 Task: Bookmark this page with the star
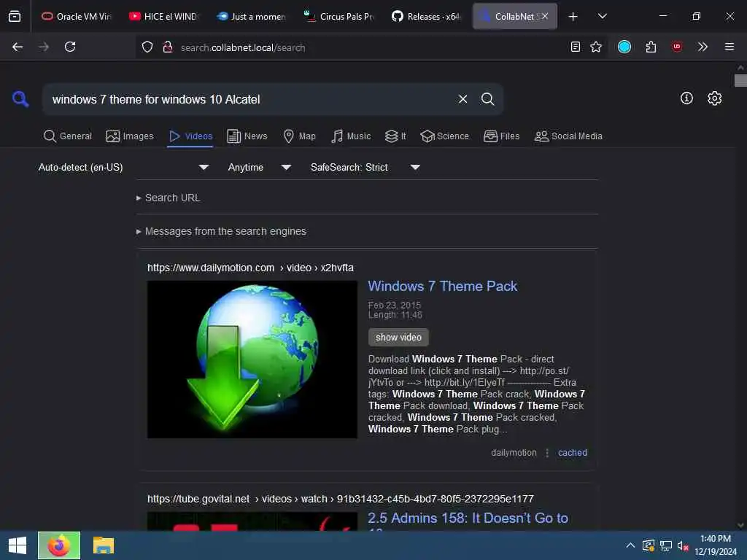click(x=596, y=47)
